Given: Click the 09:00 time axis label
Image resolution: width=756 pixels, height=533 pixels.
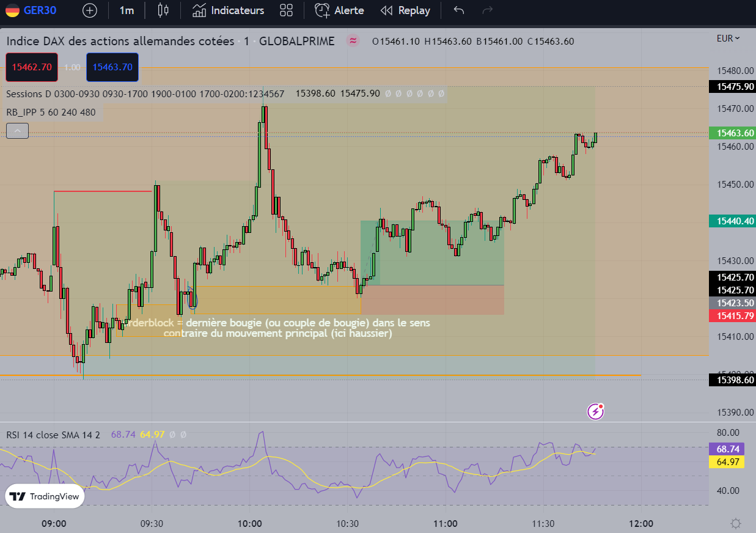Looking at the screenshot, I should click(54, 524).
